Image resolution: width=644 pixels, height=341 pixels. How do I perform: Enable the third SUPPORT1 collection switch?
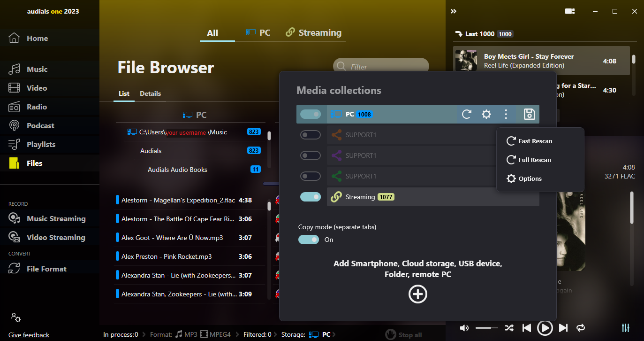pos(311,176)
